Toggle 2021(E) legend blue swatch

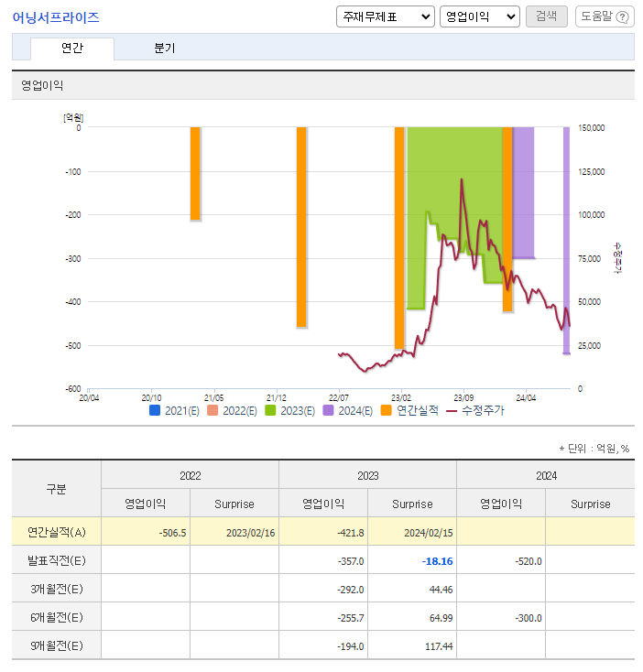pyautogui.click(x=154, y=410)
